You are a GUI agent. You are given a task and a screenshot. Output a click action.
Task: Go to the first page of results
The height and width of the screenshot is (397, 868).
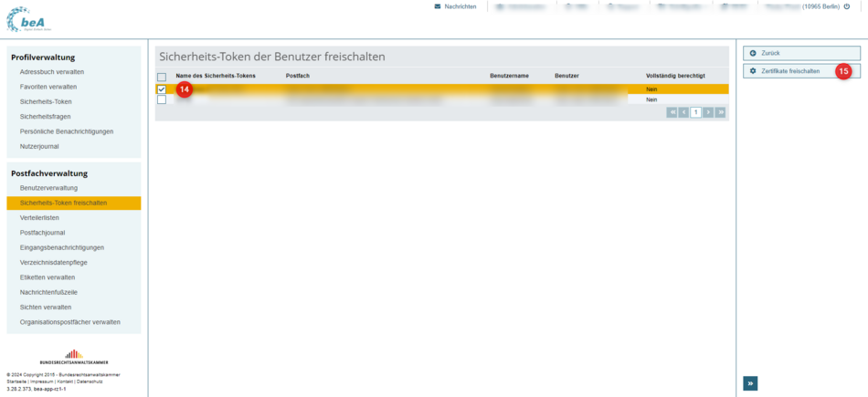pyautogui.click(x=672, y=112)
